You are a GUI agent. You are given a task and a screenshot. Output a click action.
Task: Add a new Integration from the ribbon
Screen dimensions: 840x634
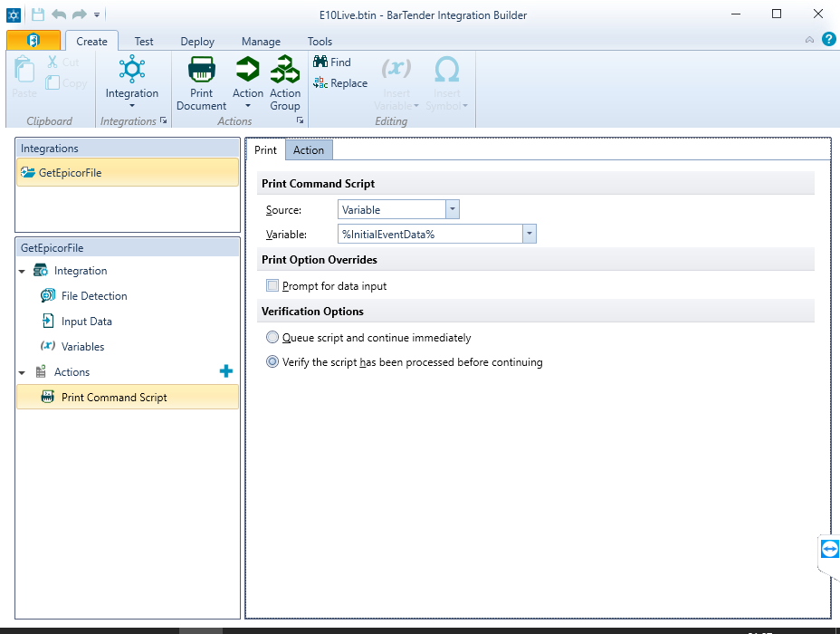[132, 82]
